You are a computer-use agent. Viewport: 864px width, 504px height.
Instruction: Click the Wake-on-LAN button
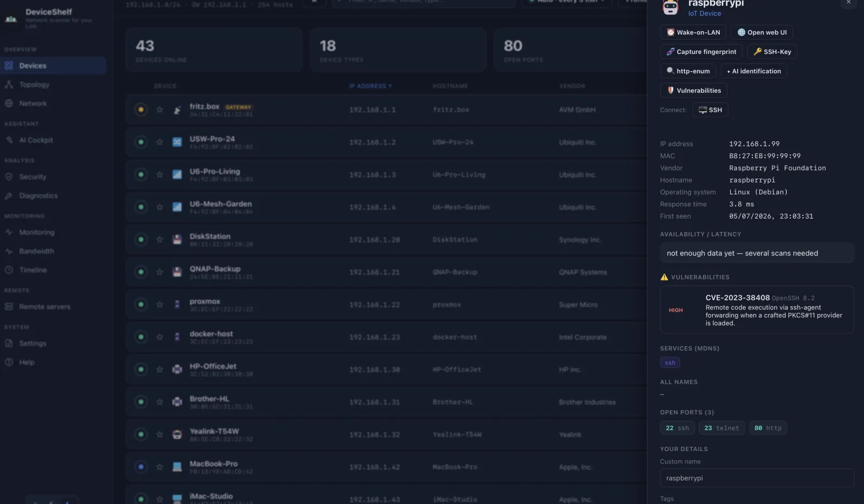click(693, 32)
